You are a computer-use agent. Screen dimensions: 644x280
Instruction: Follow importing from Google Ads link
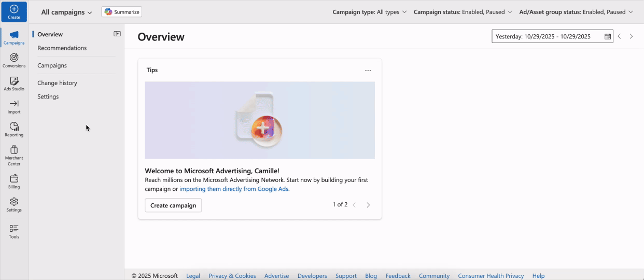(234, 189)
